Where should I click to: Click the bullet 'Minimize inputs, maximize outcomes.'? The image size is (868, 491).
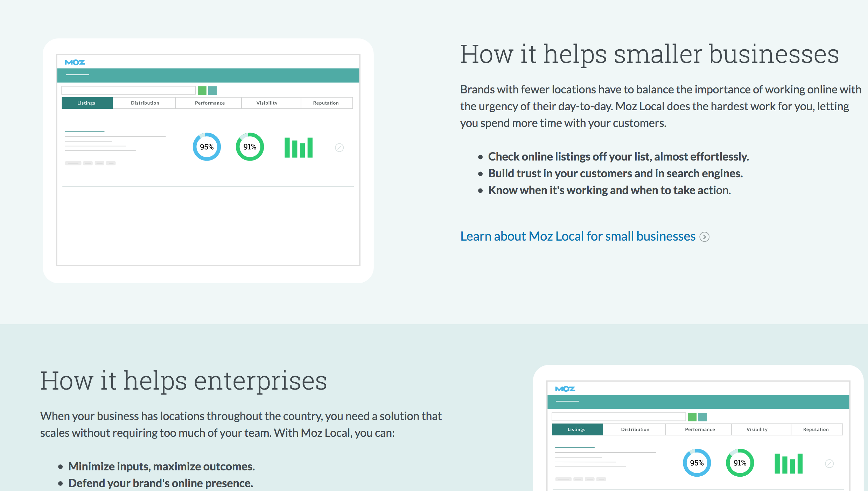(161, 467)
